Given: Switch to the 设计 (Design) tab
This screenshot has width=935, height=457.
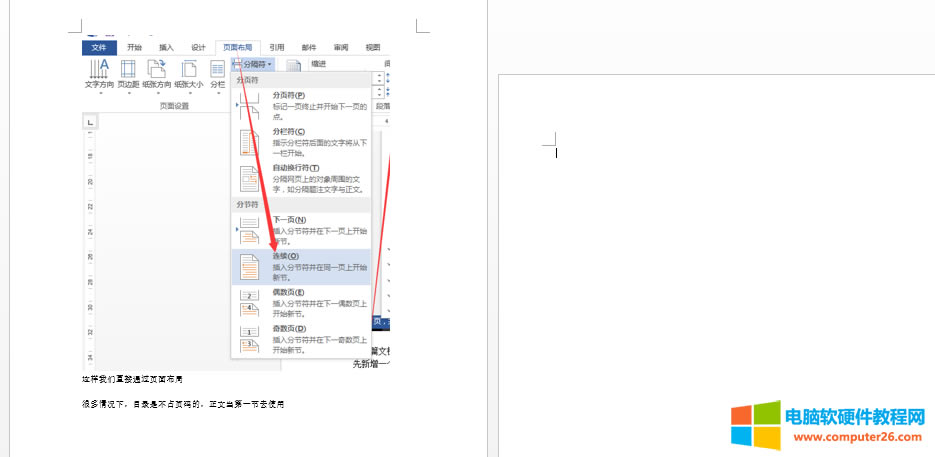Looking at the screenshot, I should [198, 47].
